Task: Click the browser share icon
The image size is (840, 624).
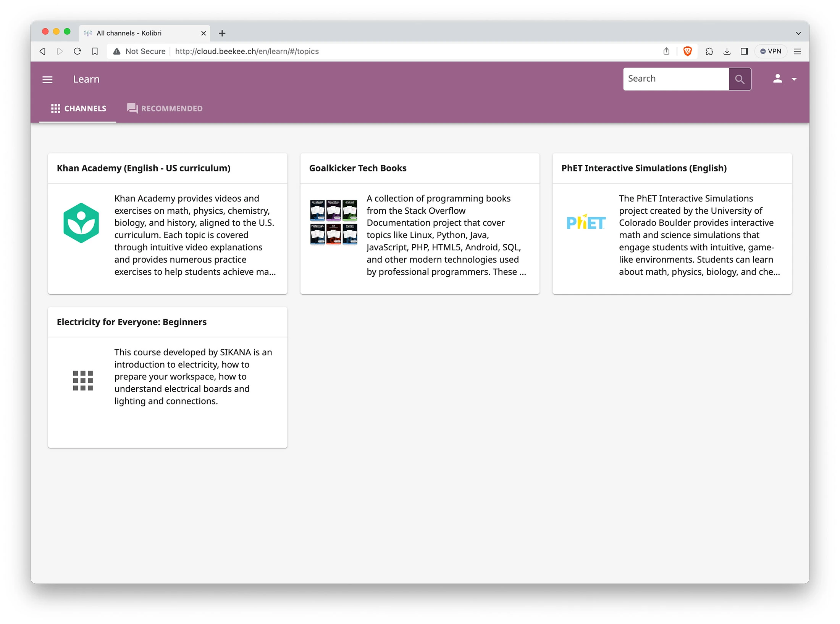Action: [x=666, y=51]
